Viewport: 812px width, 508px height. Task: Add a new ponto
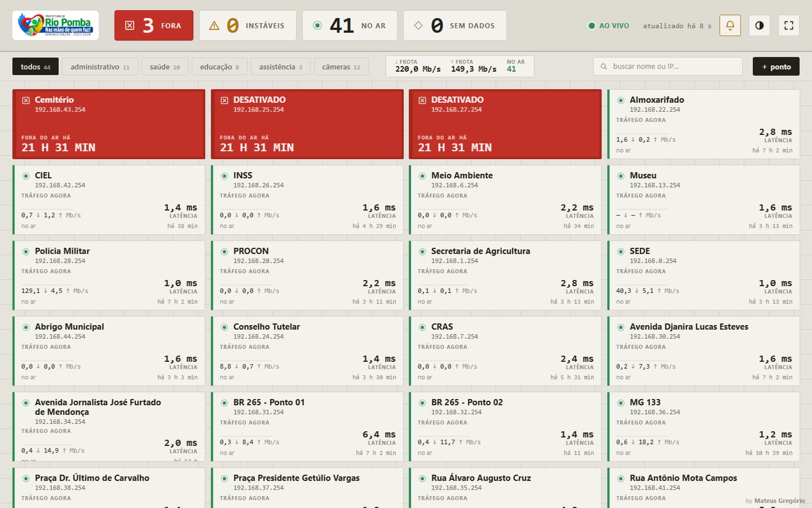(x=776, y=67)
